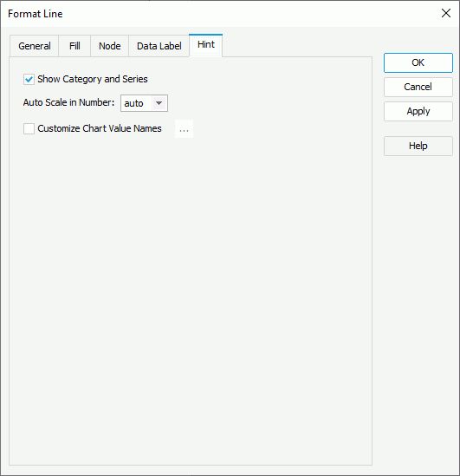Image resolution: width=460 pixels, height=476 pixels.
Task: Uncheck Show Category and Series
Action: pos(29,79)
